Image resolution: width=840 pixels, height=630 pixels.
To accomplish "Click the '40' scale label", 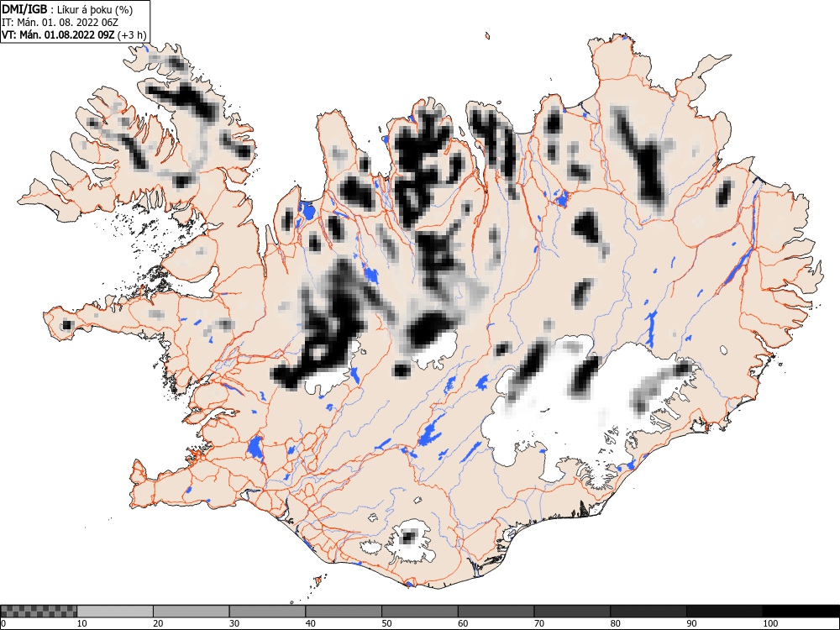I will coord(310,623).
